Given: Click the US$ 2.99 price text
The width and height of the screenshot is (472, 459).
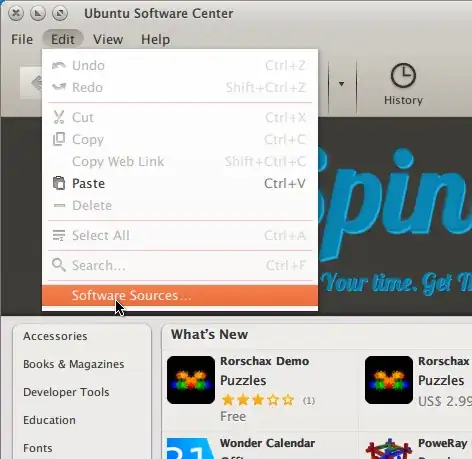Looking at the screenshot, I should 445,401.
